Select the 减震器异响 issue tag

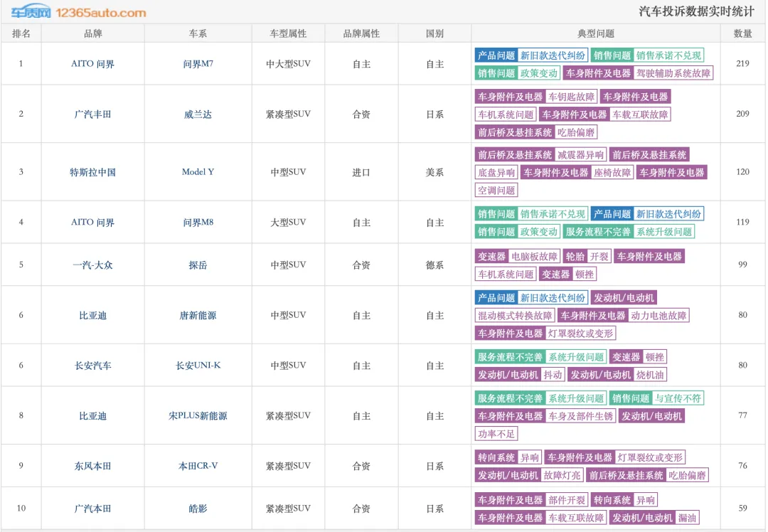pyautogui.click(x=581, y=154)
